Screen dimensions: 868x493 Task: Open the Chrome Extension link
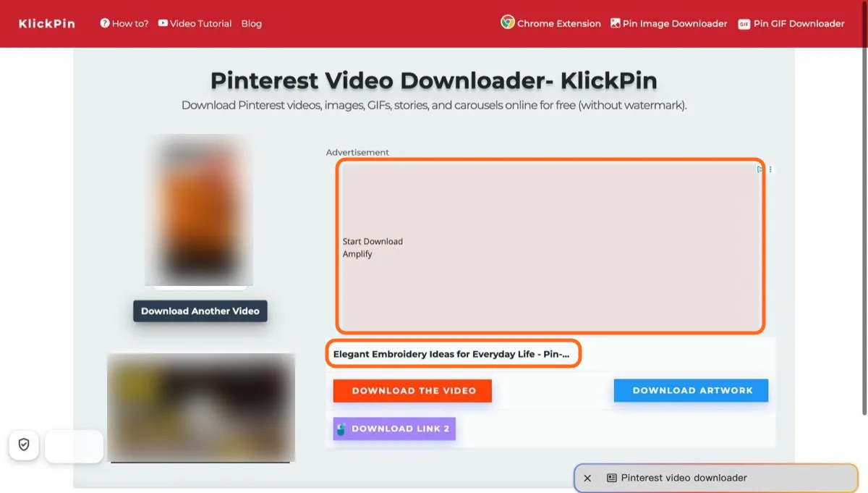point(551,23)
